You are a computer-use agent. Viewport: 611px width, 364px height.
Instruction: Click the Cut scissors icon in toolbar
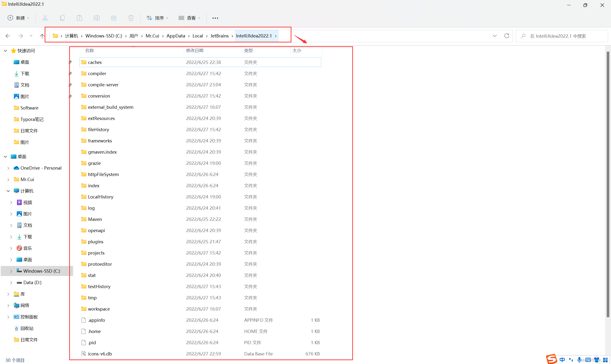[45, 18]
